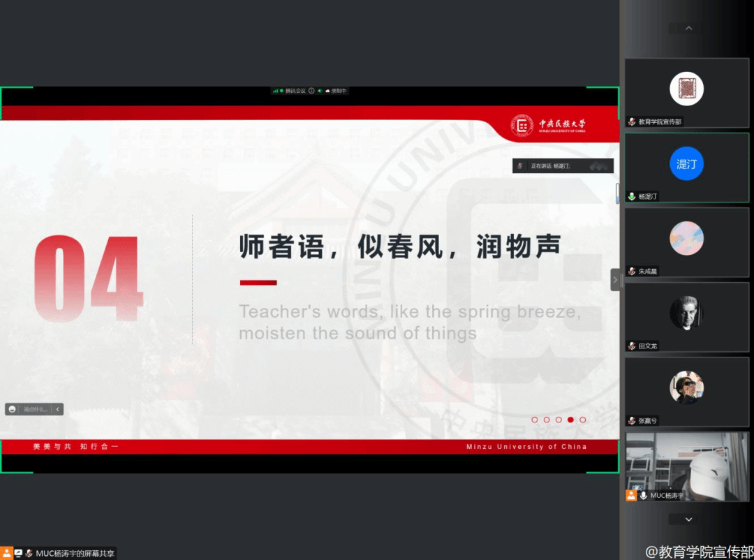Collapse the participant video sidebar arrow

pos(615,280)
